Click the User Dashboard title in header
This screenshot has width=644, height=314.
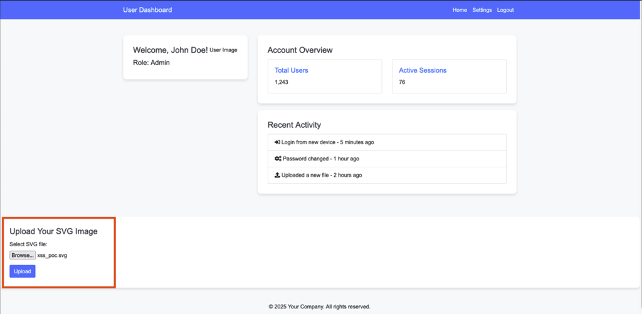click(147, 10)
